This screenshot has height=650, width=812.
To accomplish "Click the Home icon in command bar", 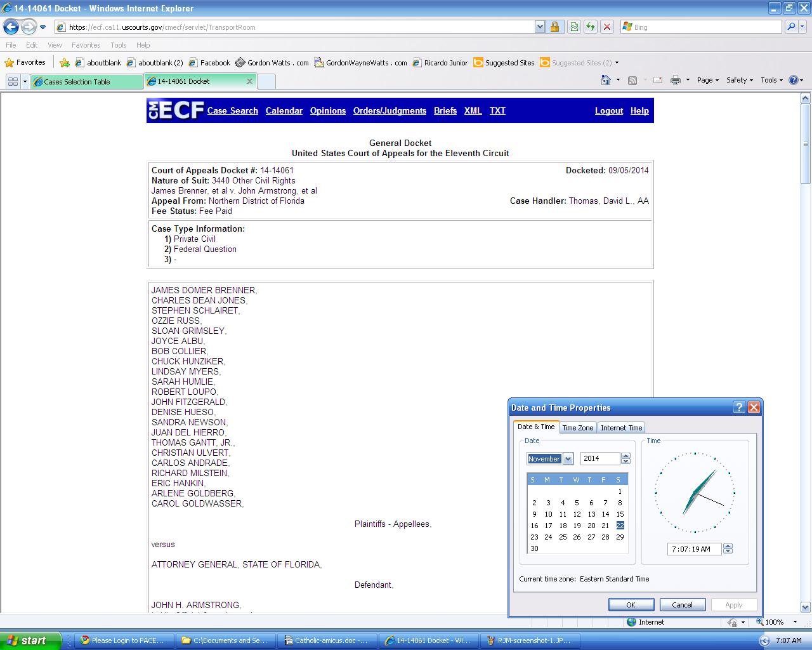I will [606, 80].
